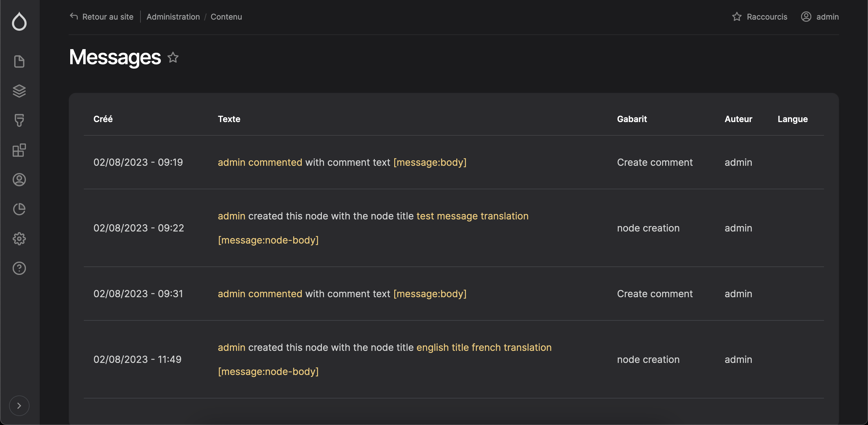
Task: Sort messages by the Créé column
Action: point(103,119)
